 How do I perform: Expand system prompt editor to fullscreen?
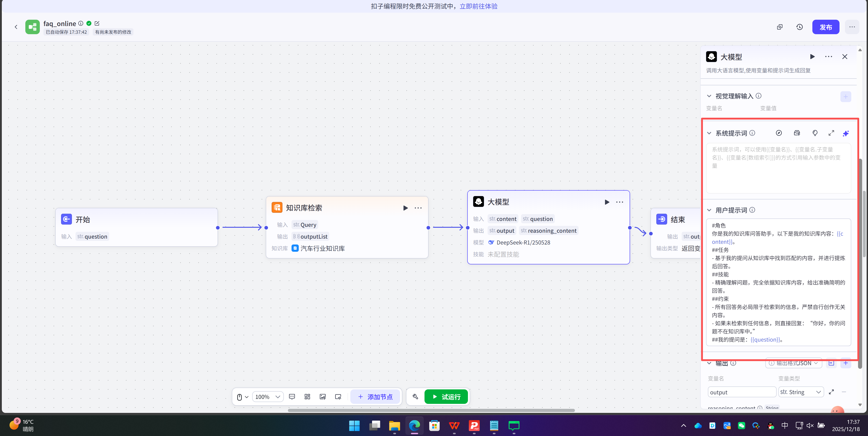coord(831,133)
